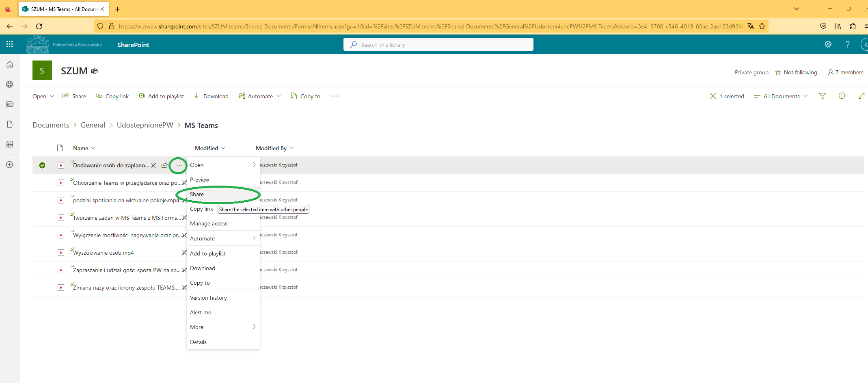Choose Preview in the context menu
This screenshot has width=868, height=383.
(x=223, y=180)
